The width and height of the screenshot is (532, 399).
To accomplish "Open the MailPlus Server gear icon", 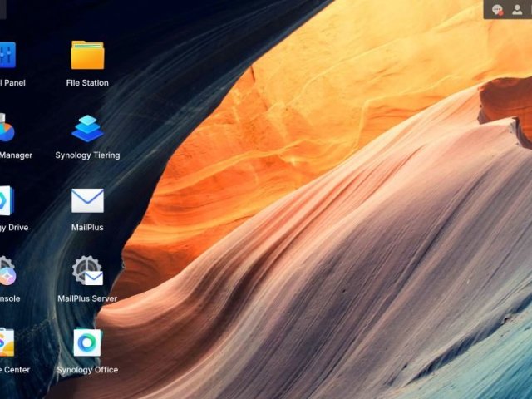I will coord(87,270).
